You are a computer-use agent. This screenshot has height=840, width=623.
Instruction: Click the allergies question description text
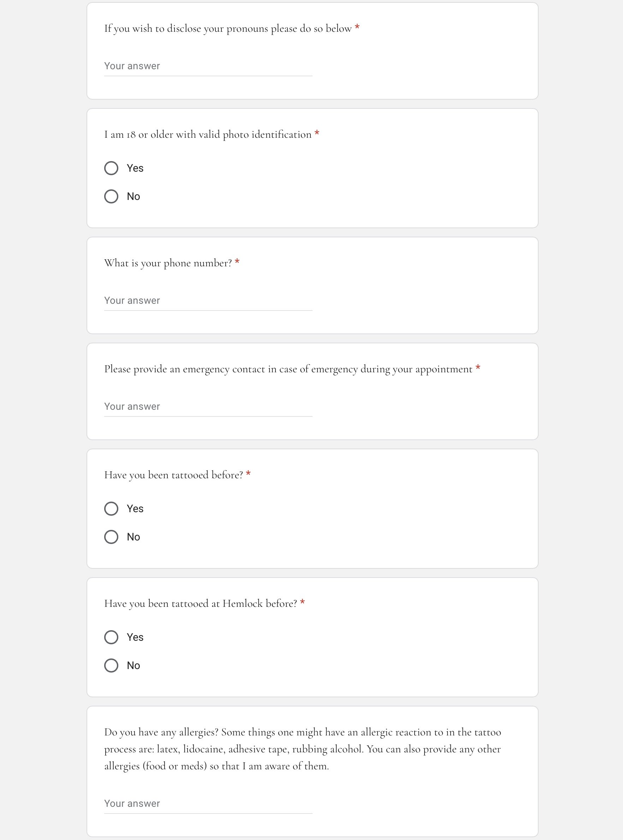[x=302, y=749]
